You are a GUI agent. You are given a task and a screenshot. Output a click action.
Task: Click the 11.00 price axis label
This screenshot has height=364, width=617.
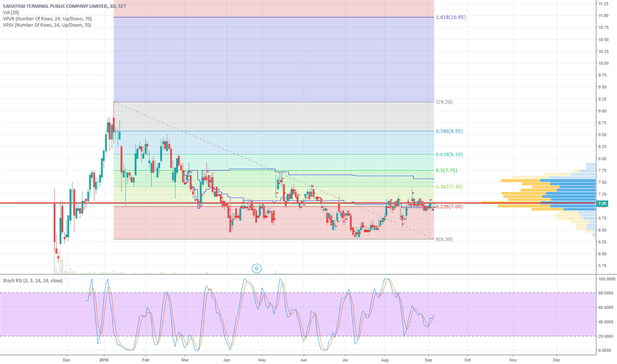tap(603, 15)
